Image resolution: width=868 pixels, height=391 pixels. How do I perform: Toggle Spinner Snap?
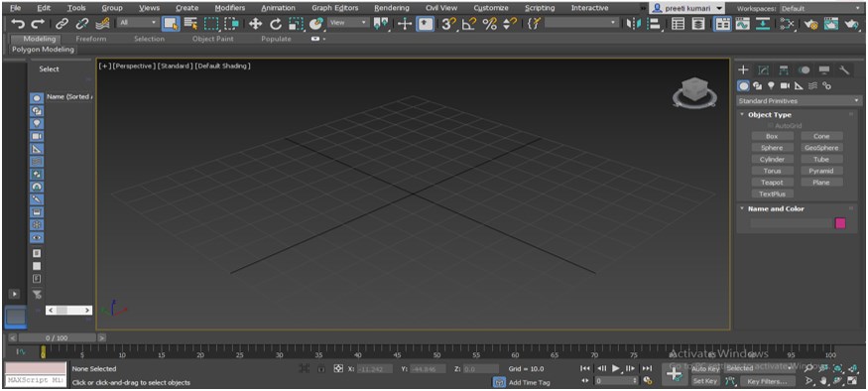point(509,23)
